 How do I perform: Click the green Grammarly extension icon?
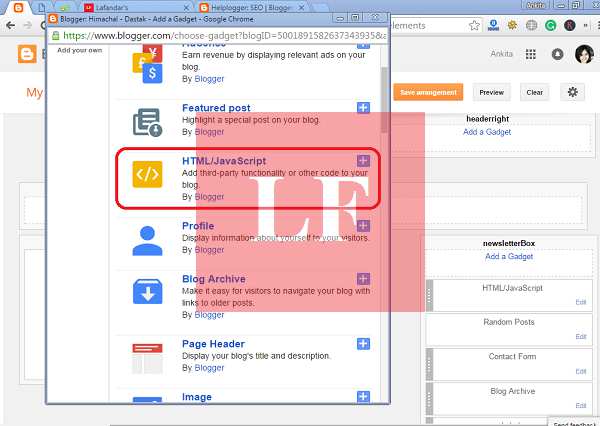550,26
